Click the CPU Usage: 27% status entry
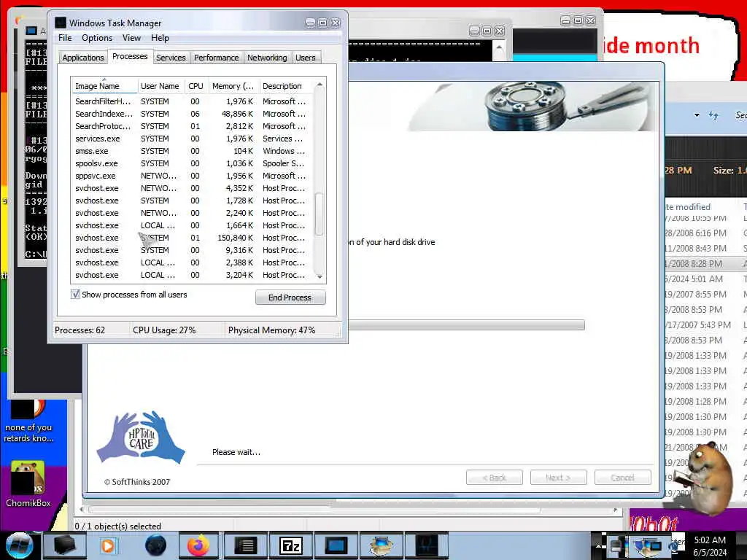 (164, 330)
